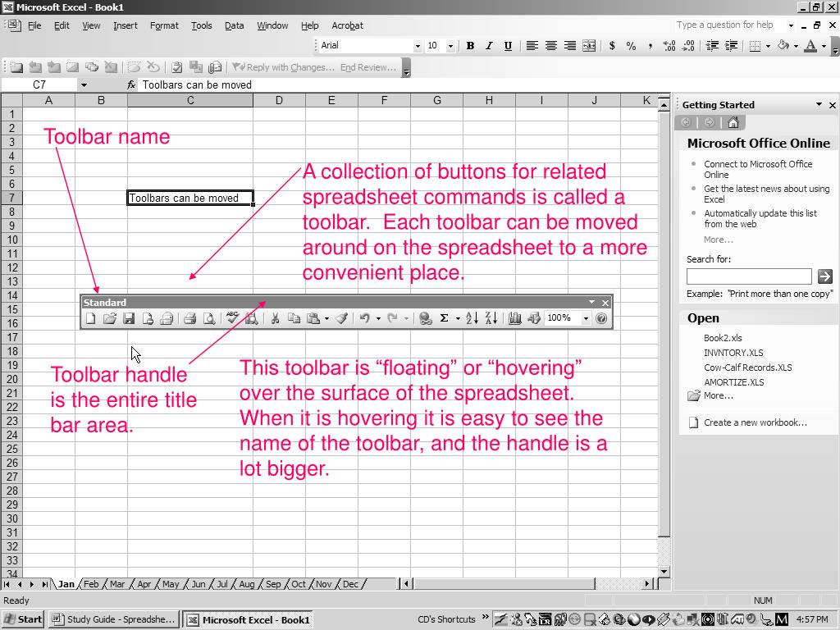Screen dimensions: 840x630
Task: Open the 100% zoom dropdown
Action: pos(586,319)
